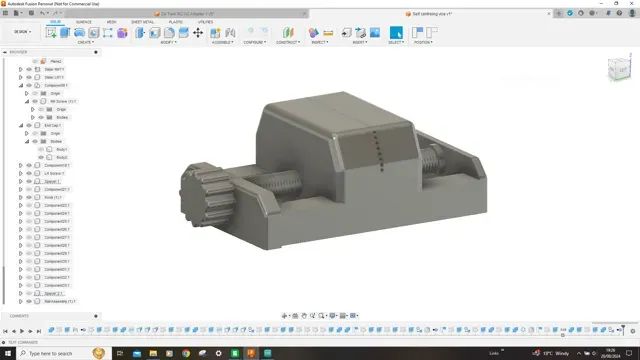Click the Offset Plane icon in Construct

(x=288, y=33)
